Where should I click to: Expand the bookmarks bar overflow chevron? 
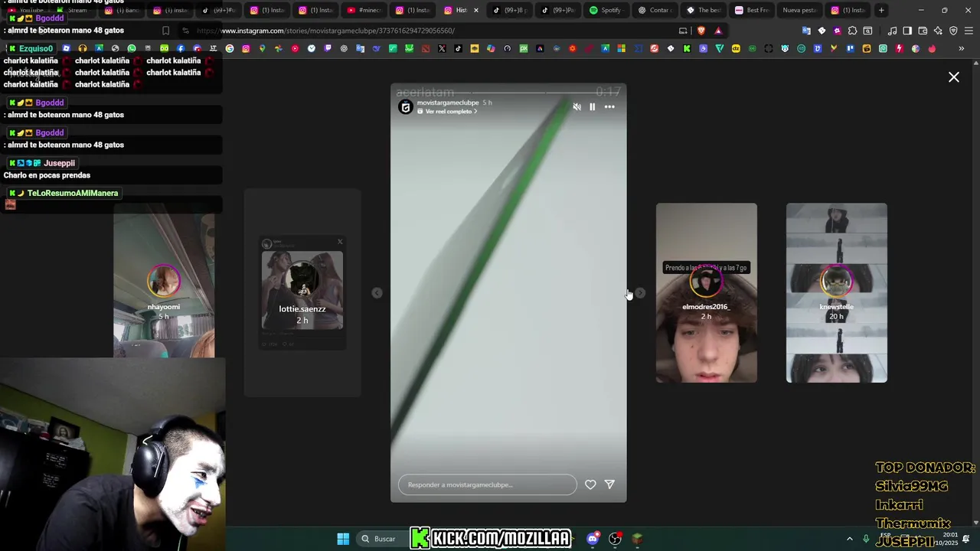[x=961, y=49]
